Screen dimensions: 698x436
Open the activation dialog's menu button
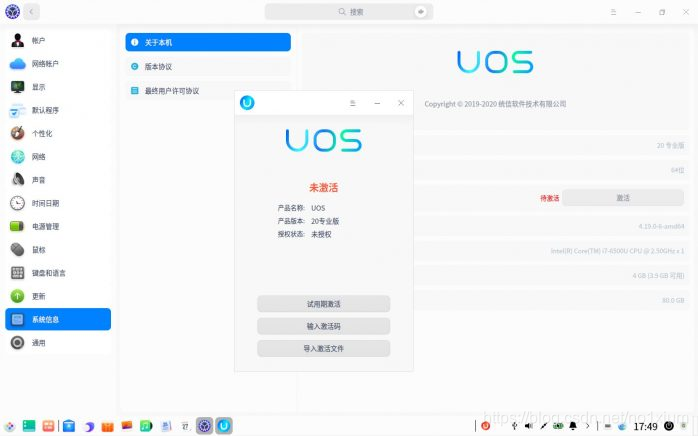coord(353,103)
